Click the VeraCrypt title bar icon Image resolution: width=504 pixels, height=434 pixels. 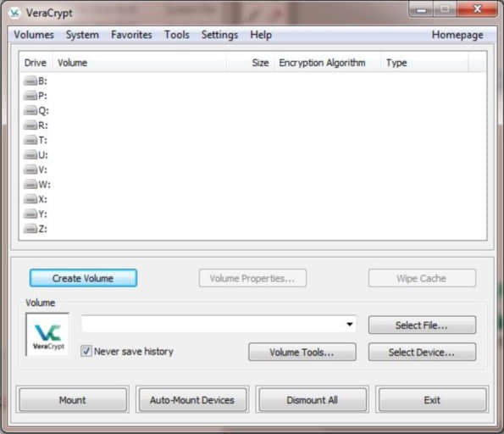pos(14,14)
